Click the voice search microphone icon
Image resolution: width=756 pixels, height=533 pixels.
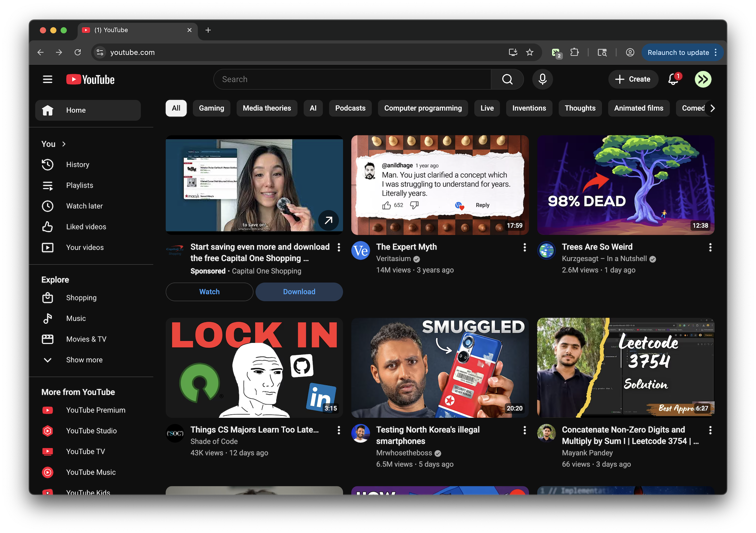[543, 79]
